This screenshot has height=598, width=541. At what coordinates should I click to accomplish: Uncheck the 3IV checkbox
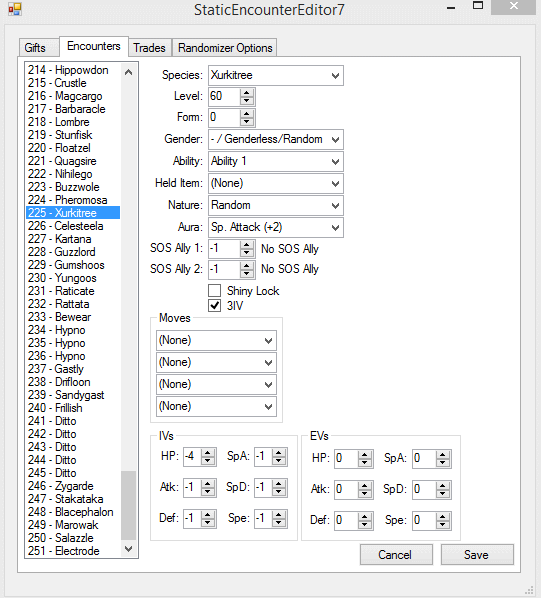tap(215, 305)
